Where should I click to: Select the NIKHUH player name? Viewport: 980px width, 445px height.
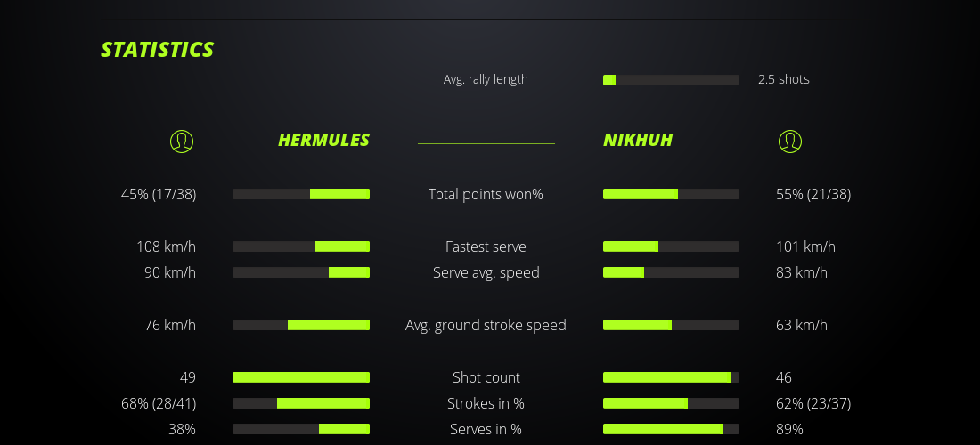click(x=638, y=140)
